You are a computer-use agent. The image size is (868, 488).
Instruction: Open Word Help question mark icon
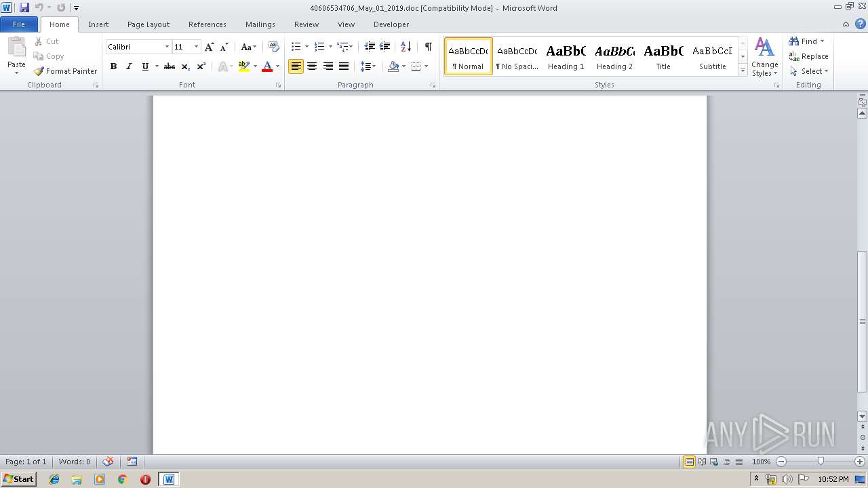tap(860, 24)
